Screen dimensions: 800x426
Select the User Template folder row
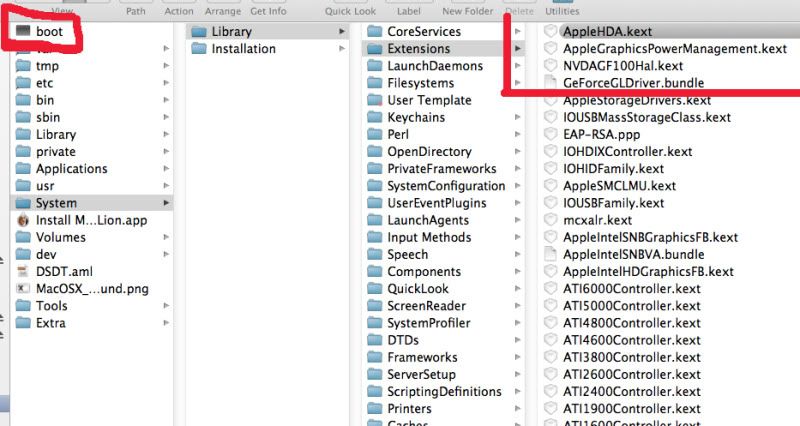tap(443, 100)
